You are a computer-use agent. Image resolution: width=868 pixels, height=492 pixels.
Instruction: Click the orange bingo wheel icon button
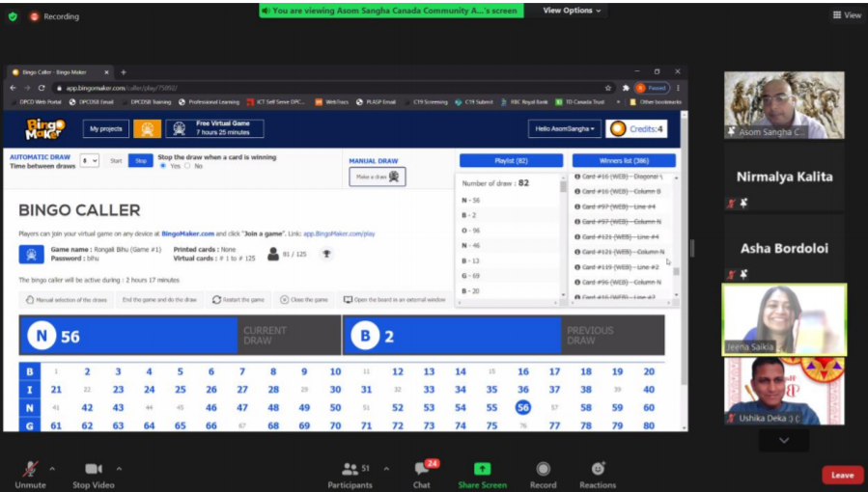148,129
